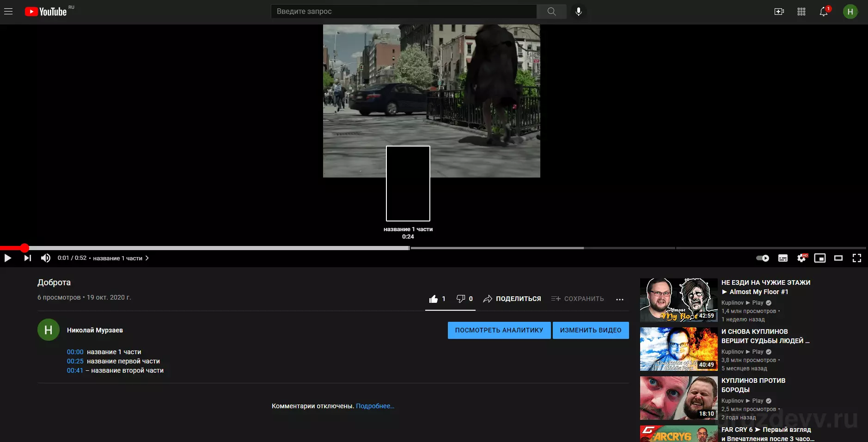
Task: Toggle subtitles in the player
Action: [783, 258]
